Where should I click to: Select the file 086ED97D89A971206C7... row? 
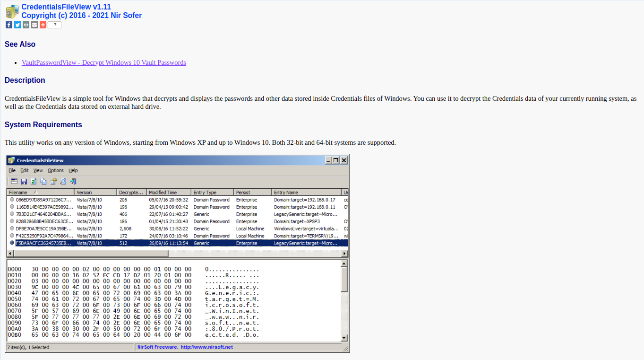point(178,200)
